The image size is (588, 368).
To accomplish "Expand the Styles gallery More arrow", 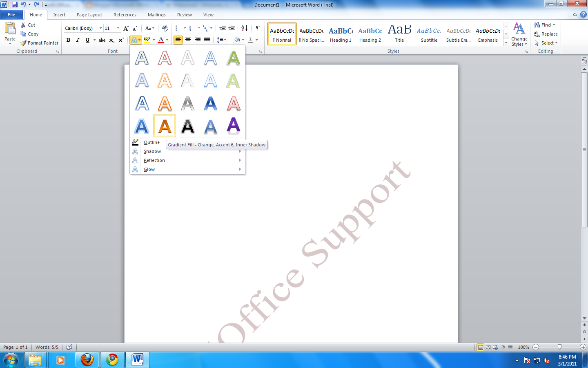I will (506, 42).
